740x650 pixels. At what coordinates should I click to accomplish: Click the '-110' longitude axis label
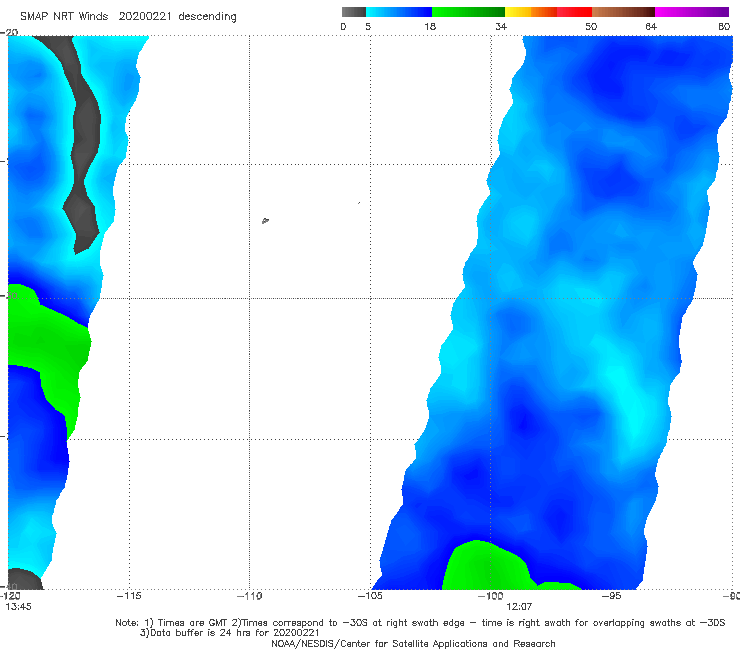[249, 596]
